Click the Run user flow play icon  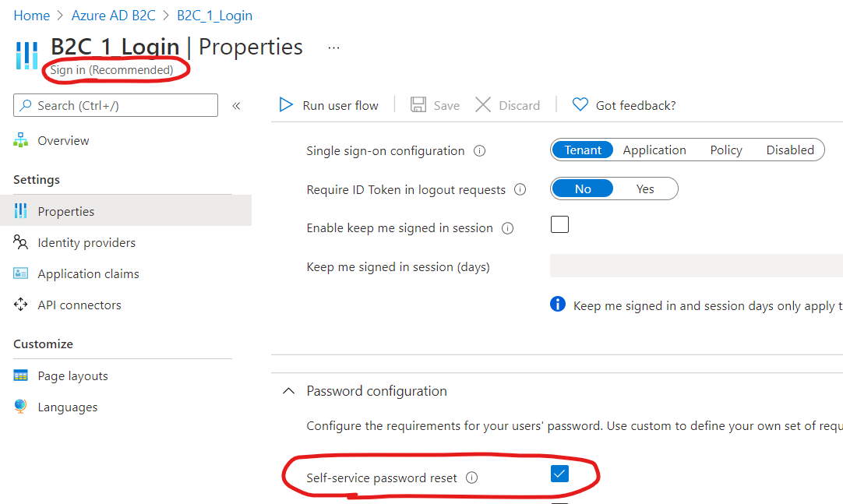286,105
